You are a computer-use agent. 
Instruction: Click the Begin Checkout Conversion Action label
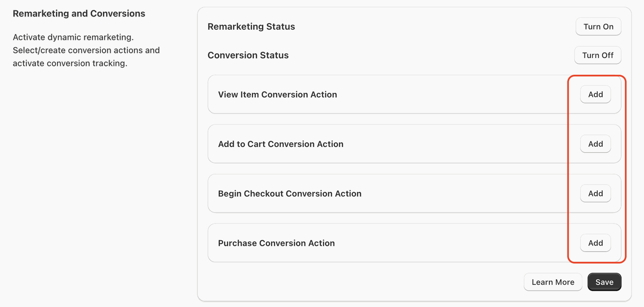tap(289, 194)
